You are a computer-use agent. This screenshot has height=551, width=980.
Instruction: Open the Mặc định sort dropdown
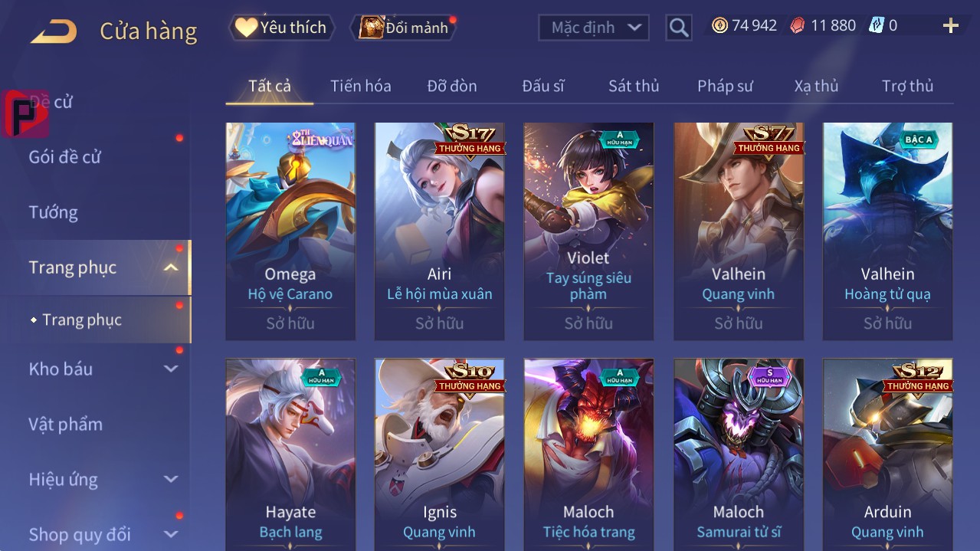(594, 28)
